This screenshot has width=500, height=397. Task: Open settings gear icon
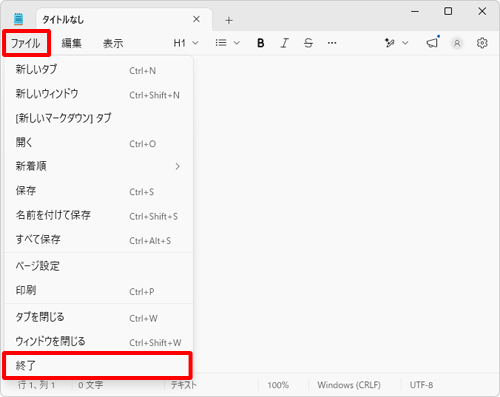(x=482, y=43)
